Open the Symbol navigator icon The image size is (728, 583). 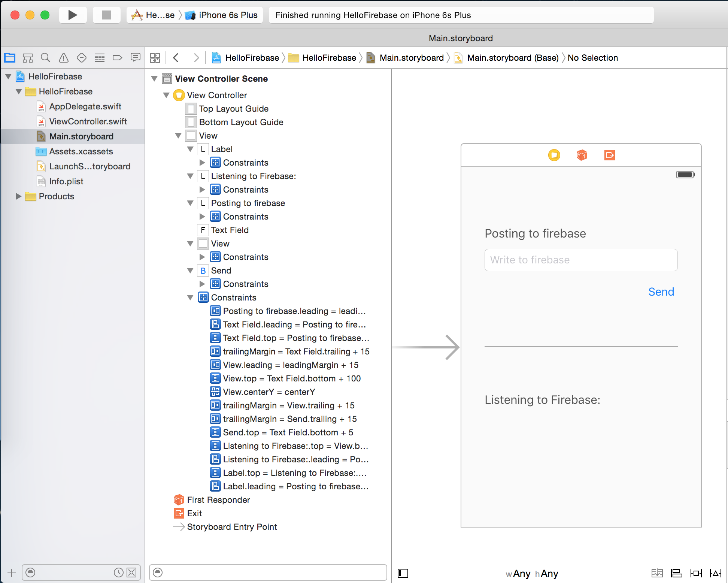coord(28,58)
